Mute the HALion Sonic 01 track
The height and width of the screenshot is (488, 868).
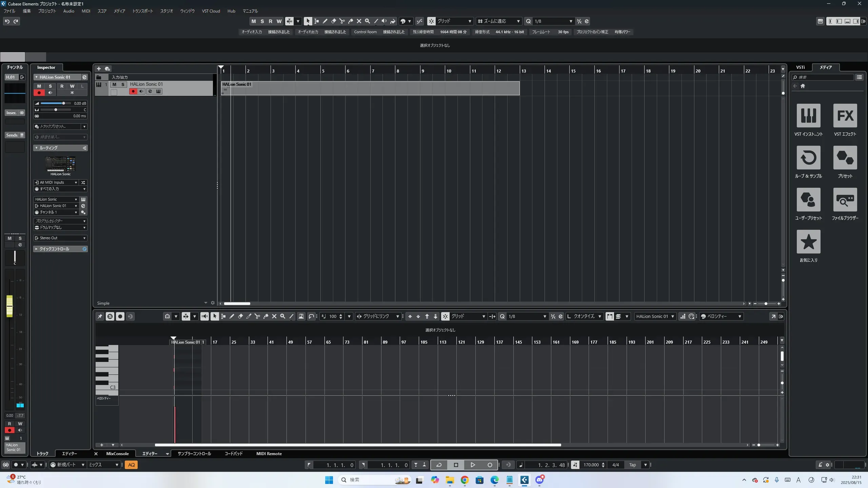[x=114, y=84]
